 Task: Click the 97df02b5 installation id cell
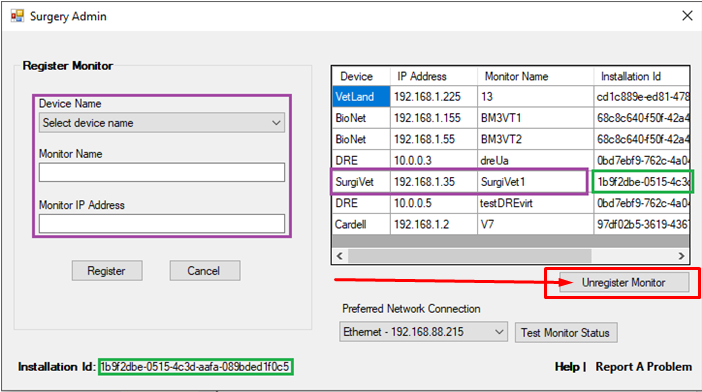642,224
